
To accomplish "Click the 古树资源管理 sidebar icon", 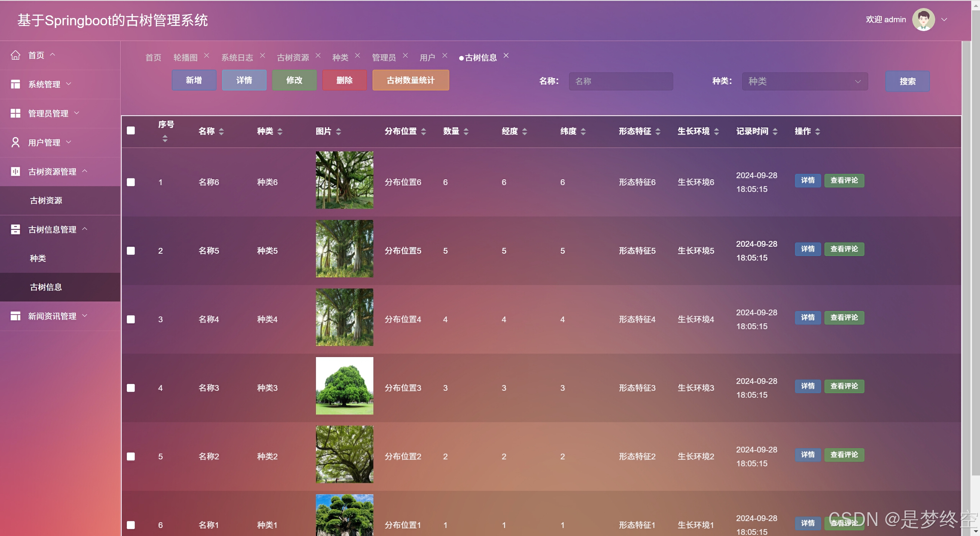I will pyautogui.click(x=15, y=171).
